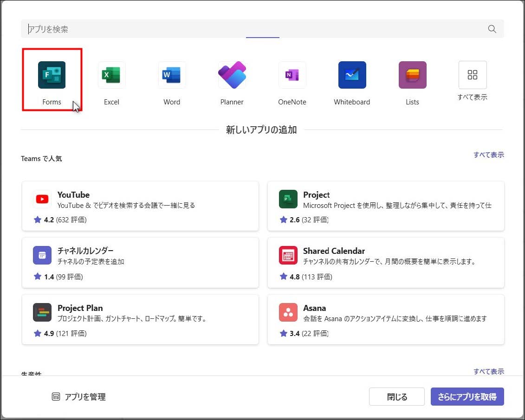This screenshot has height=420, width=525.
Task: Click さらにアプリを取得 button
Action: point(467,397)
